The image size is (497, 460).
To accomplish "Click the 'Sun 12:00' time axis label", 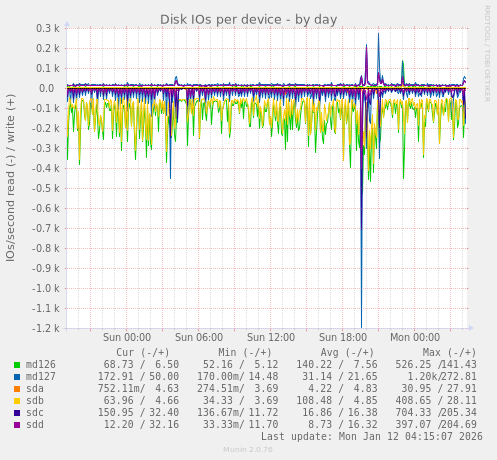I will point(271,337).
